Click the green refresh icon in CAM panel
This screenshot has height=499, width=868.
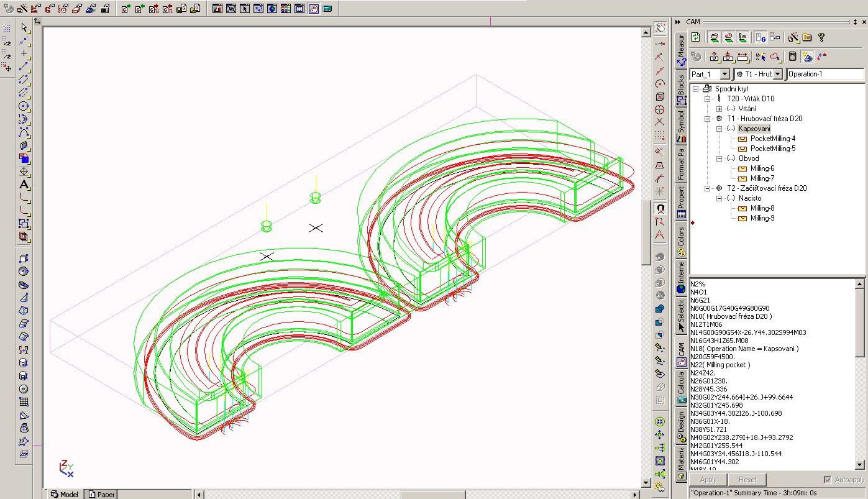click(x=696, y=37)
